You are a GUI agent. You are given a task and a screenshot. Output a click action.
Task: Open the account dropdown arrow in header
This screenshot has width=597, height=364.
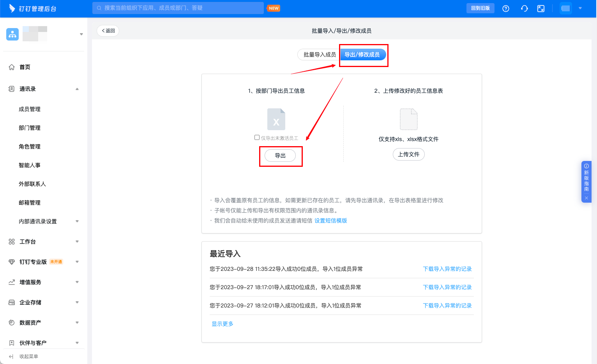point(580,8)
